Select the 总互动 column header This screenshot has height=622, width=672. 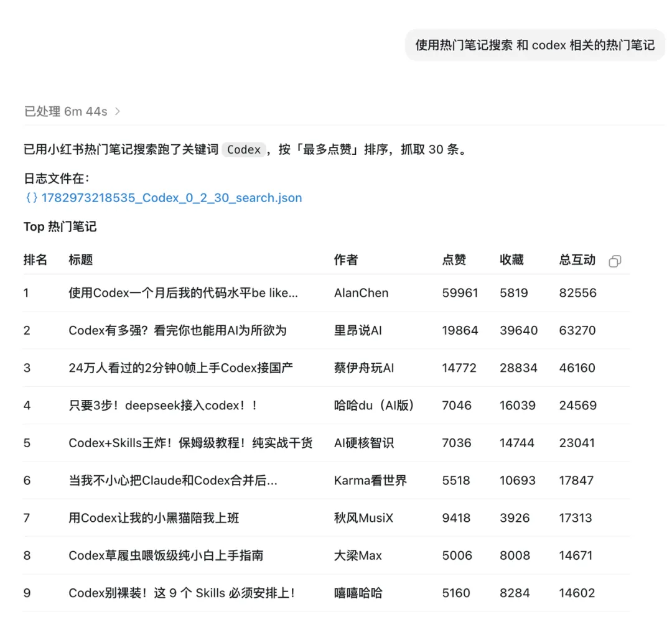tap(577, 259)
